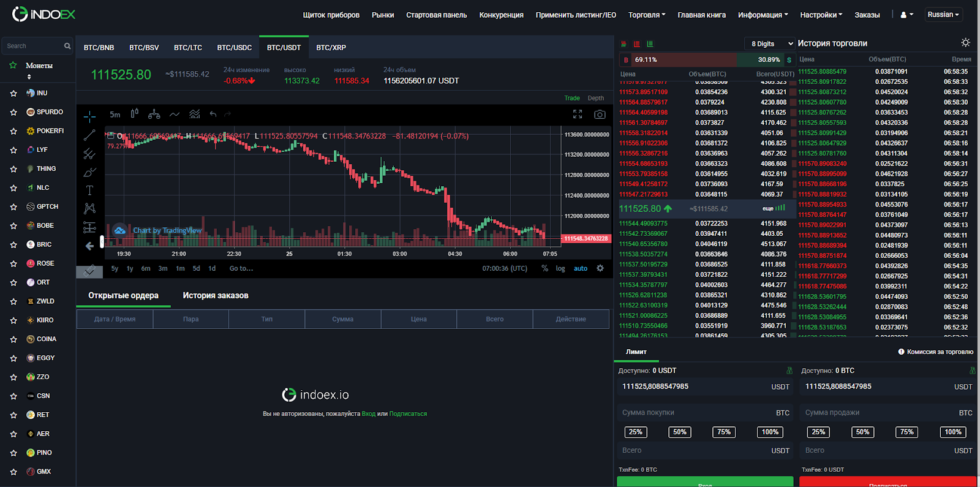Enter fullscreen chart mode
Screen dimensions: 980x487
point(577,115)
